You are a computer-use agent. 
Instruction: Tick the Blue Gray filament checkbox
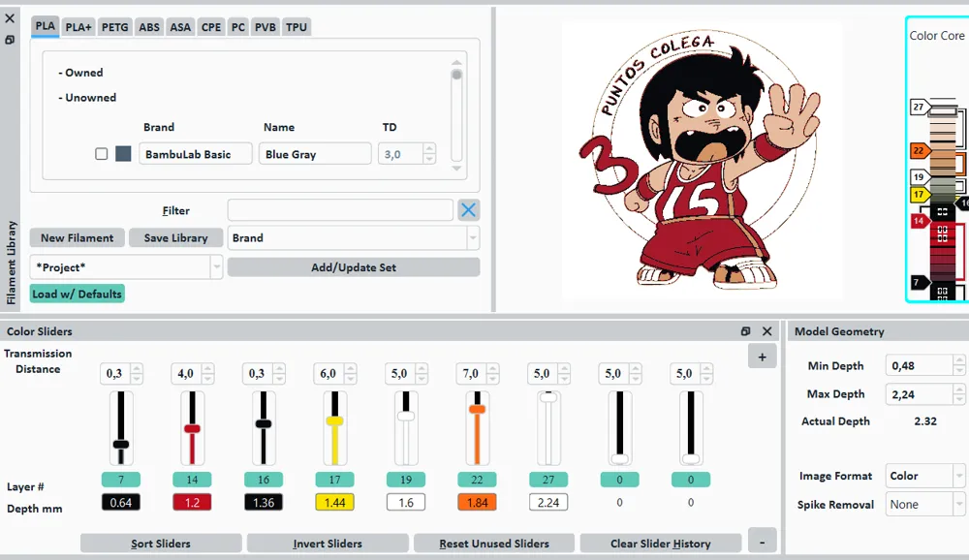coord(102,154)
